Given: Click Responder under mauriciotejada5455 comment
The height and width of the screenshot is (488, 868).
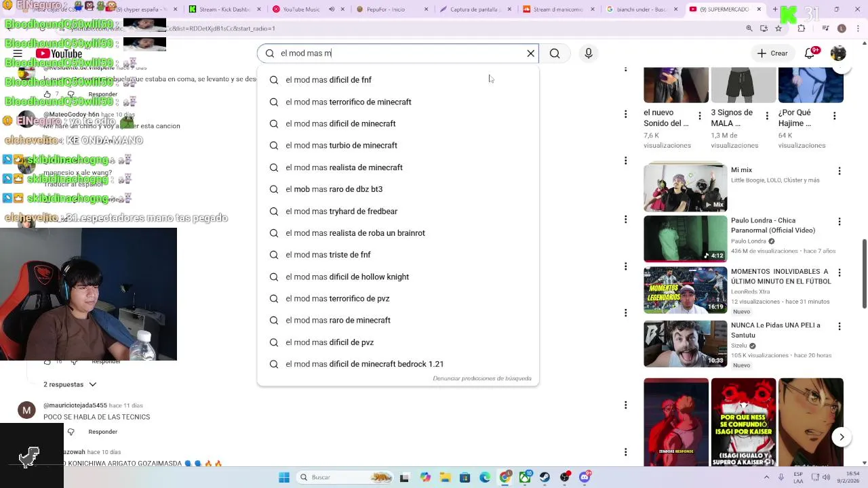Looking at the screenshot, I should [103, 432].
